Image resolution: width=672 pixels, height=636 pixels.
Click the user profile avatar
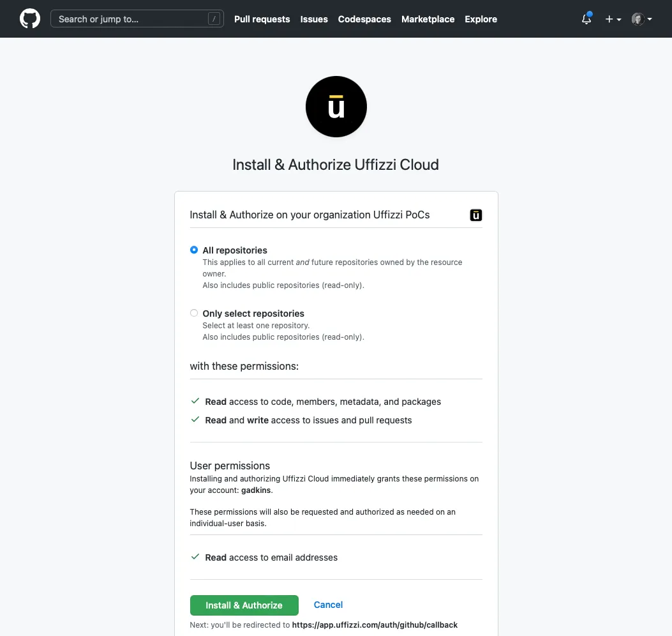638,19
